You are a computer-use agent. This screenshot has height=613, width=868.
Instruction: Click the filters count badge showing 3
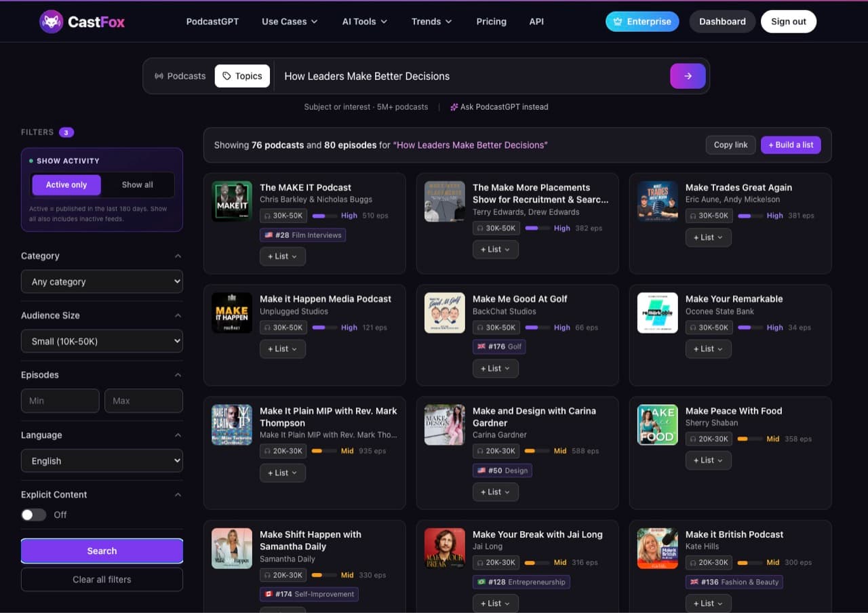(x=66, y=132)
